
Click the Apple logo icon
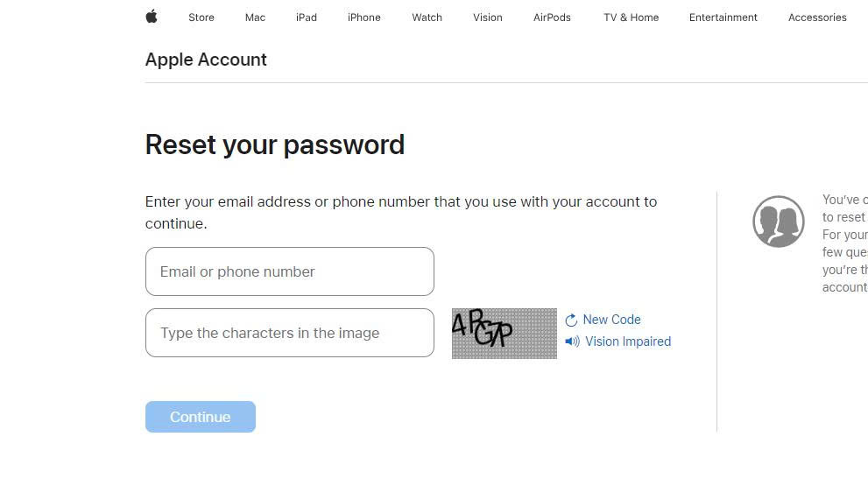152,17
